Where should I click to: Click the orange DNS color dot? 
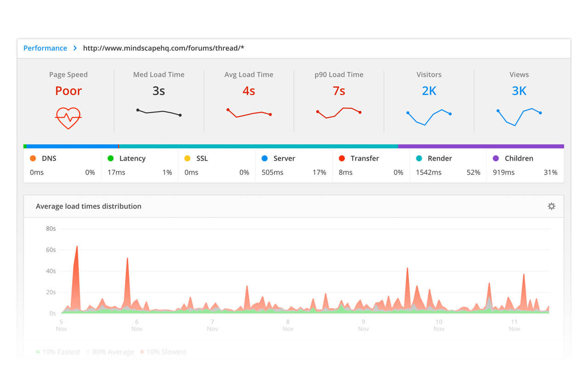(33, 158)
